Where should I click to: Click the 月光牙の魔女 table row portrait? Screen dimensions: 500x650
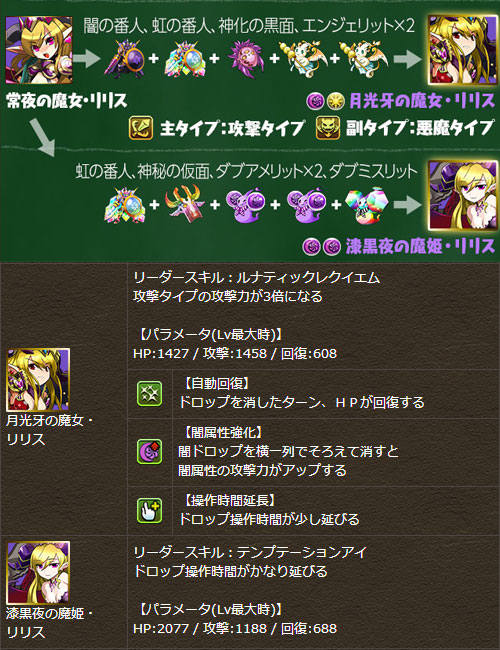click(38, 380)
